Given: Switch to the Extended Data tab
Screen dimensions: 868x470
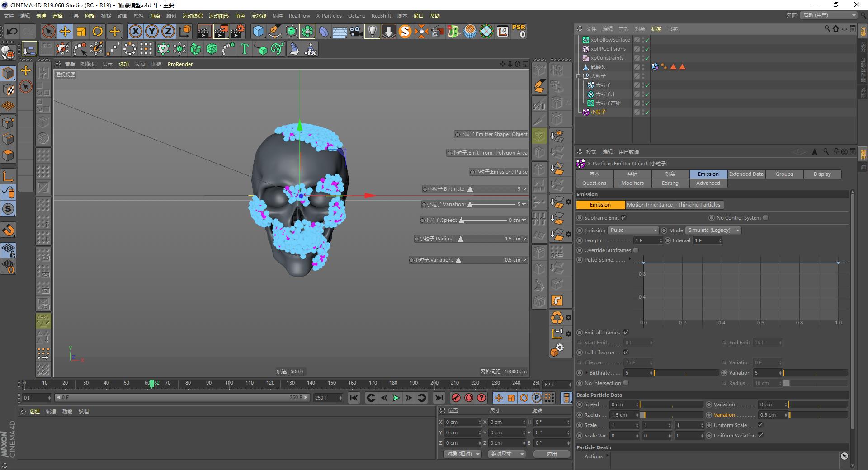Looking at the screenshot, I should point(746,174).
